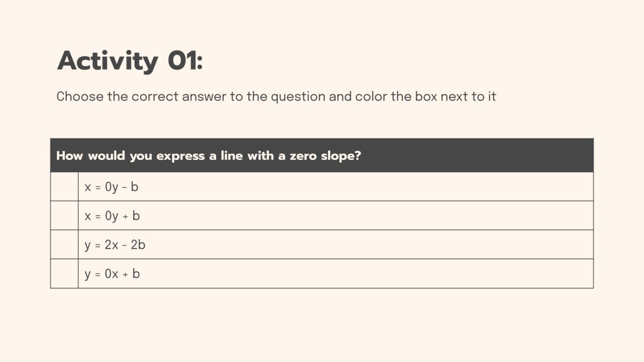Select the answer text x = 0y - b

click(x=111, y=187)
